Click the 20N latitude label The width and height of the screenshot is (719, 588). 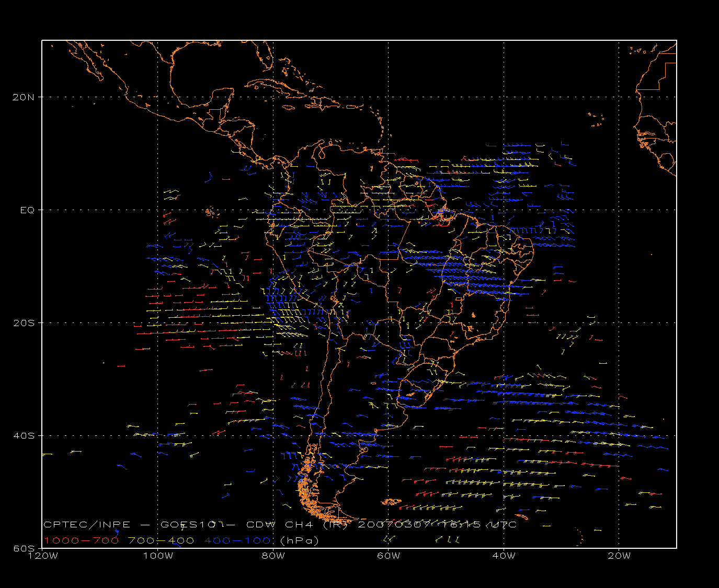coord(24,97)
